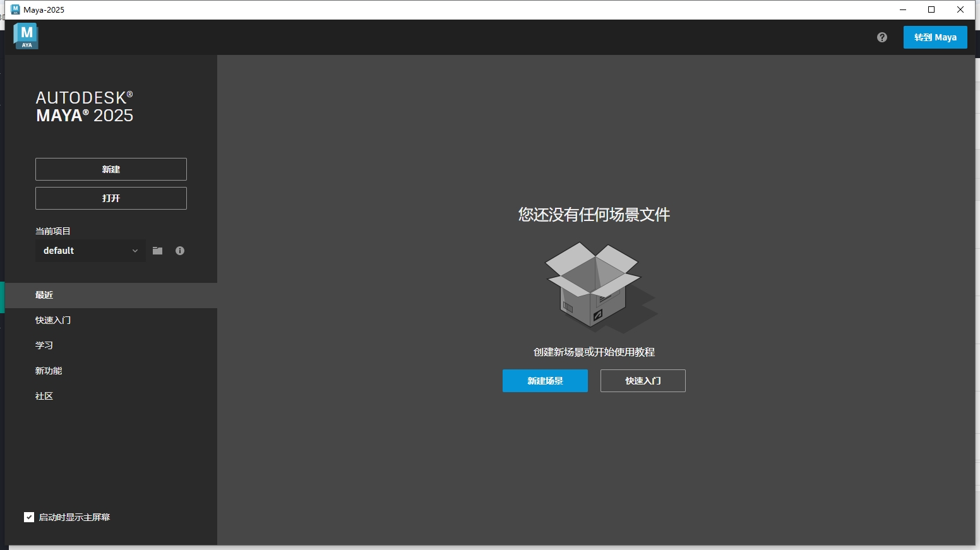Click the 新建场景 button
The width and height of the screenshot is (980, 550).
(544, 381)
